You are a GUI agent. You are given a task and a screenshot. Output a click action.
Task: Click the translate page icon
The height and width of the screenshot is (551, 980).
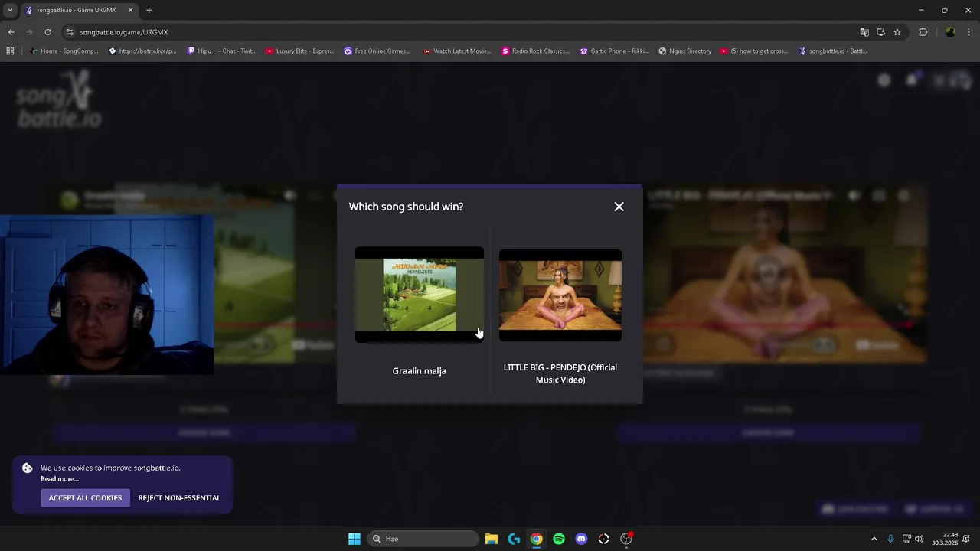[x=864, y=32]
